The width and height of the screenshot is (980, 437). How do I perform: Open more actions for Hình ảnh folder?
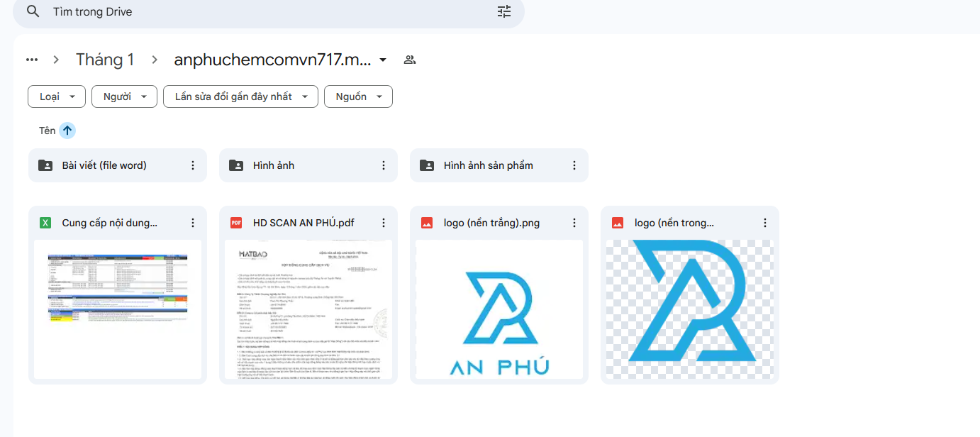point(384,165)
